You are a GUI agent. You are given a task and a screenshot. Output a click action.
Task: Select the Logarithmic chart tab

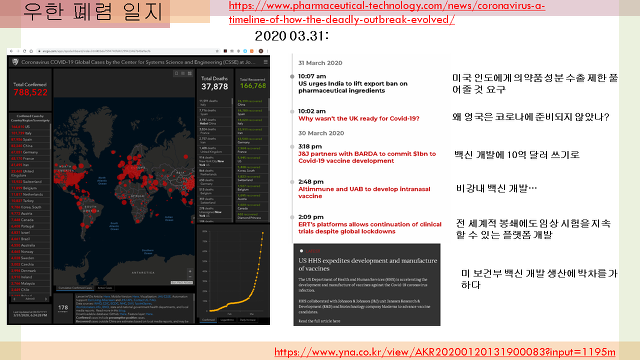(227, 320)
